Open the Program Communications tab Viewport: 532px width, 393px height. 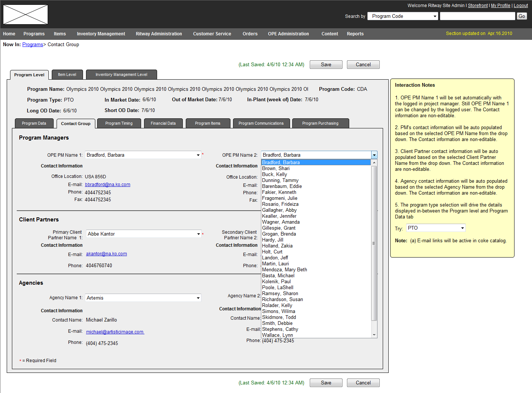point(261,123)
